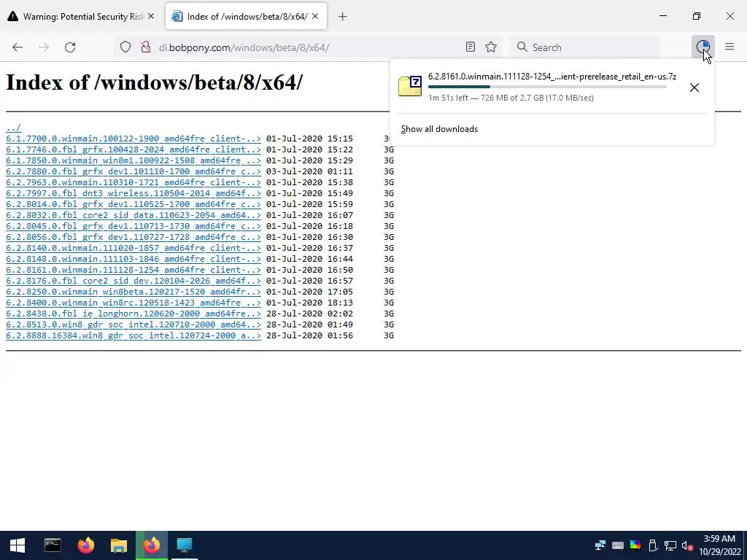This screenshot has width=747, height=560.
Task: Open the 6.2.8400.0.winmain_win8rc link
Action: click(133, 303)
